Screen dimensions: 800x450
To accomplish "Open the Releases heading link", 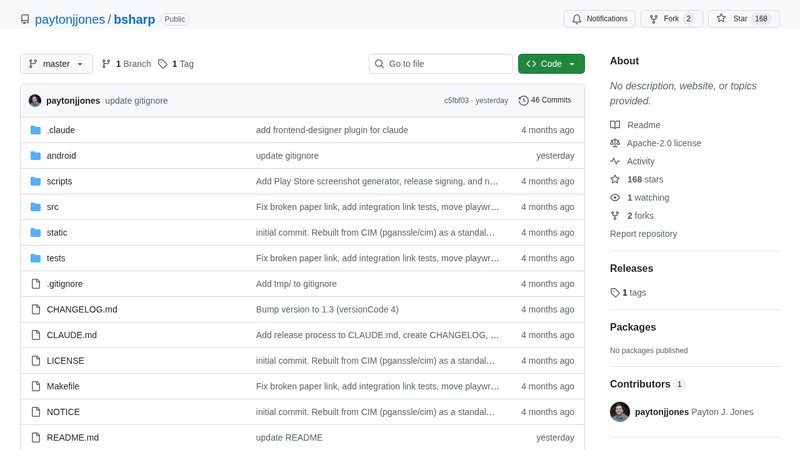I will [631, 268].
